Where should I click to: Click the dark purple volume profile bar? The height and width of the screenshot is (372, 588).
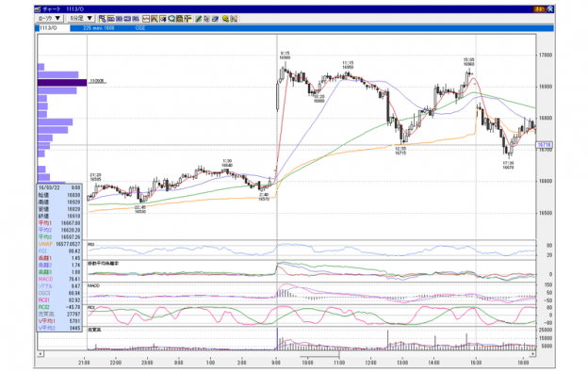point(62,83)
